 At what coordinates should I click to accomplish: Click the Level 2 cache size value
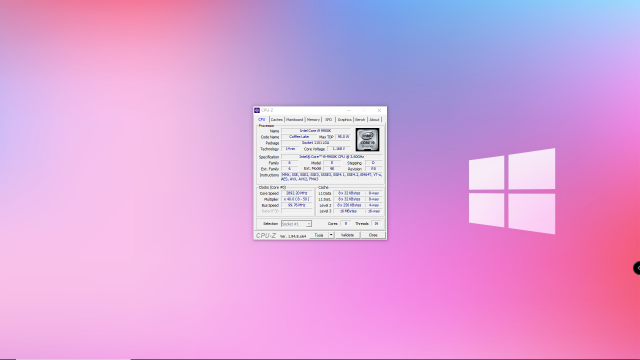tap(349, 205)
